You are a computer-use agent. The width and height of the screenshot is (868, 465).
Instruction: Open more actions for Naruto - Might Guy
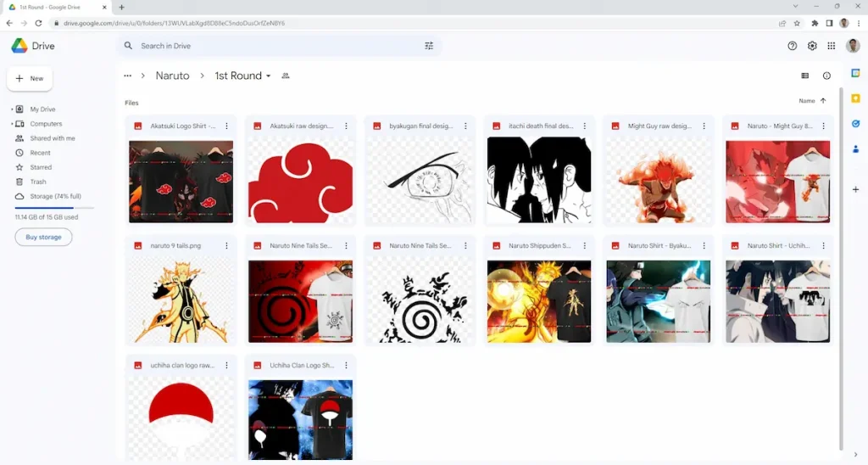824,126
